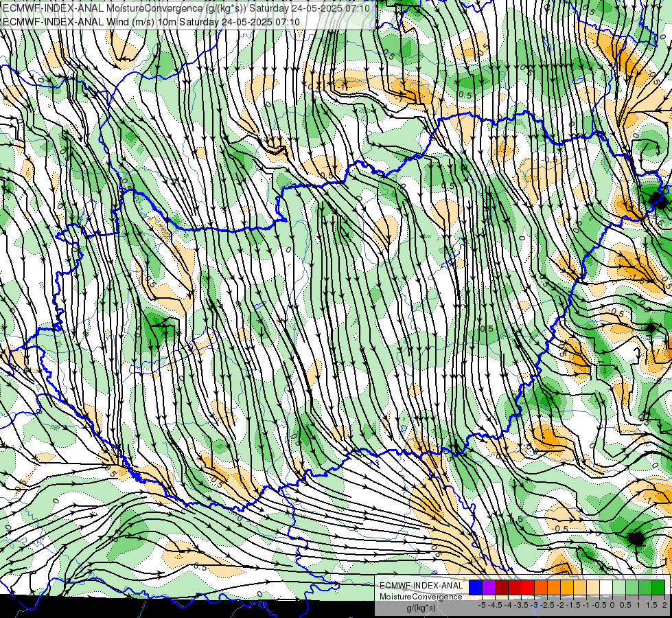Click the legend scale value -1.5
This screenshot has width=672, height=618.
573,605
